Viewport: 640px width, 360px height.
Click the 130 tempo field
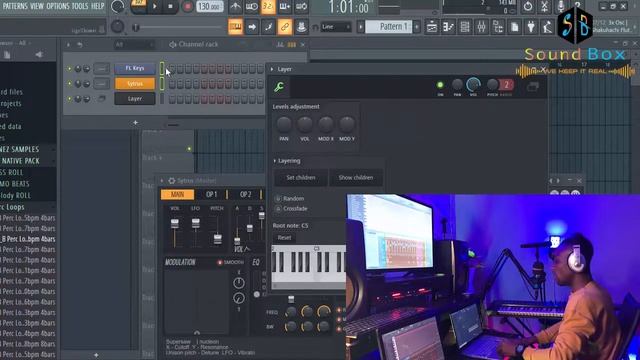(209, 7)
